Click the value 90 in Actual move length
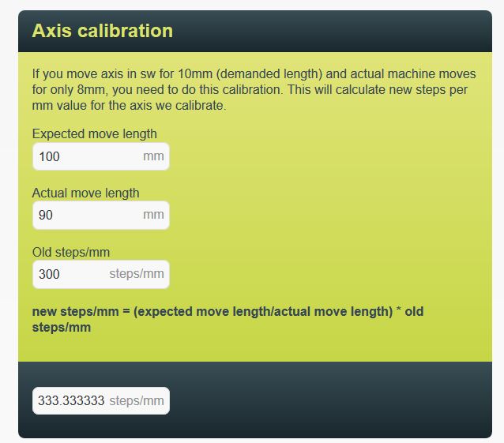 (45, 215)
